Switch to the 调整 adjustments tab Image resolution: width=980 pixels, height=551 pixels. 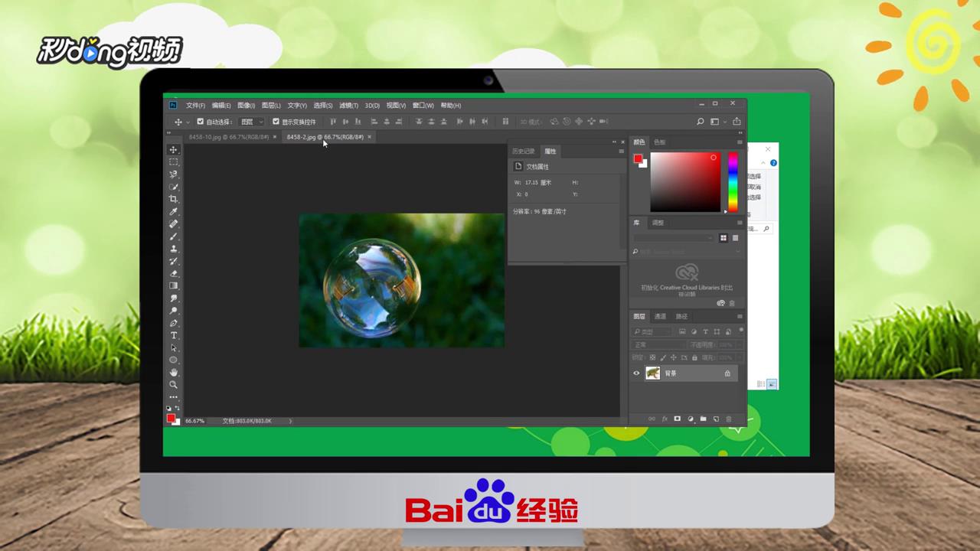(658, 223)
